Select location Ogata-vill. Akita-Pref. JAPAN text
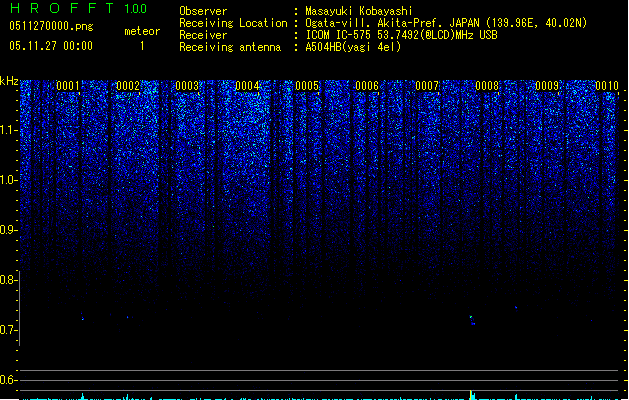The width and height of the screenshot is (629, 400). coord(446,23)
